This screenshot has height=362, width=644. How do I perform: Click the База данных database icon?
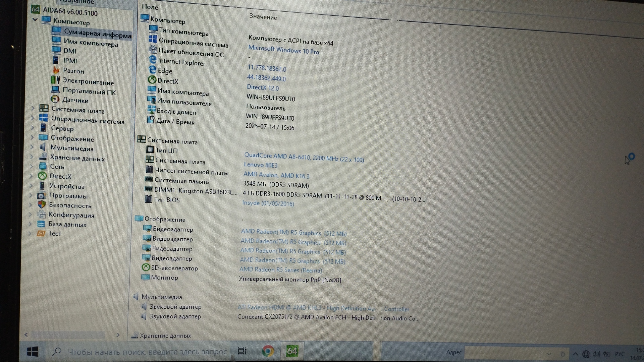click(41, 224)
